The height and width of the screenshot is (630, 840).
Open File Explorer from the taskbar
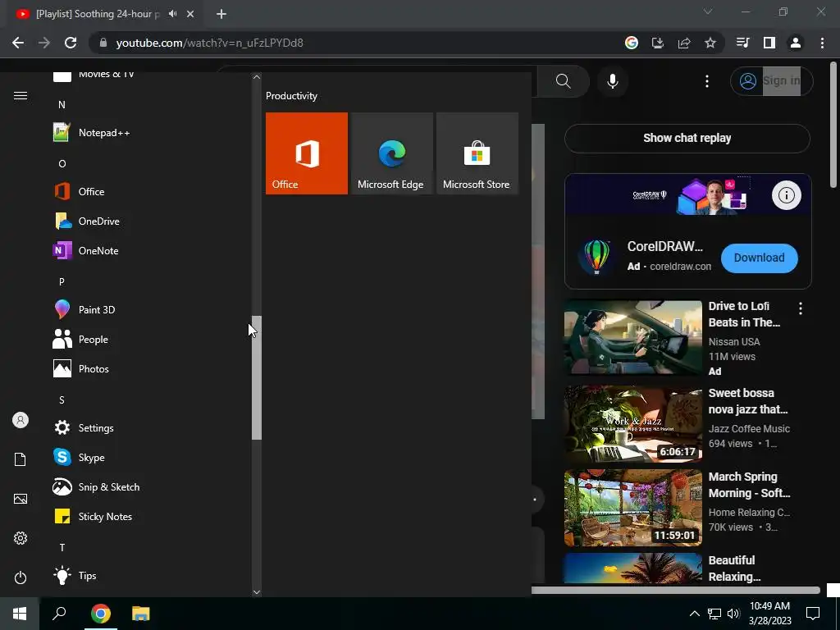[141, 614]
